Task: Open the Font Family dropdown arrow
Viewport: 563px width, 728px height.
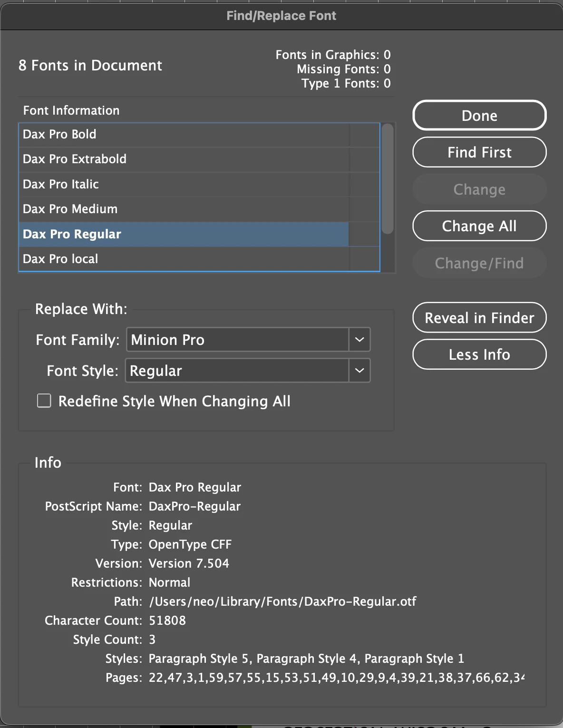Action: point(359,340)
